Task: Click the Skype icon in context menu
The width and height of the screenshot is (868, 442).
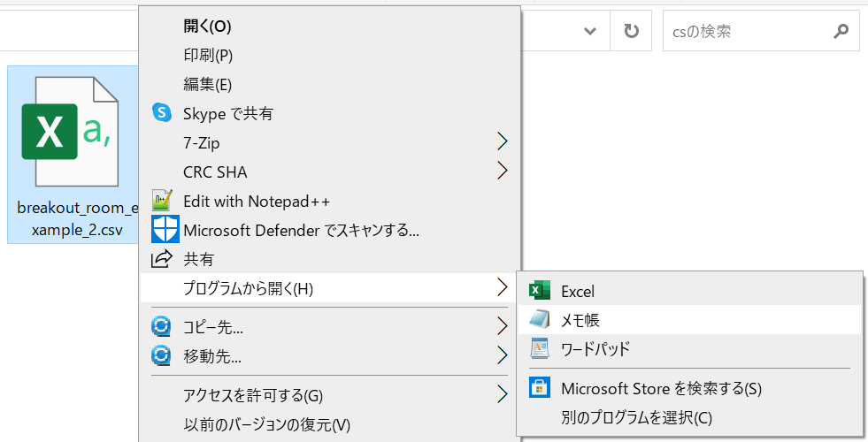Action: [162, 113]
